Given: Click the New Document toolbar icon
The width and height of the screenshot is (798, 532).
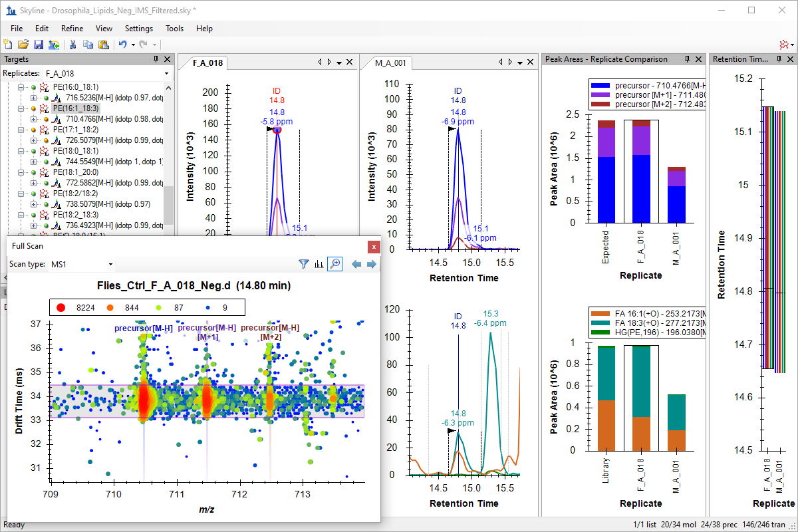Looking at the screenshot, I should [8, 44].
